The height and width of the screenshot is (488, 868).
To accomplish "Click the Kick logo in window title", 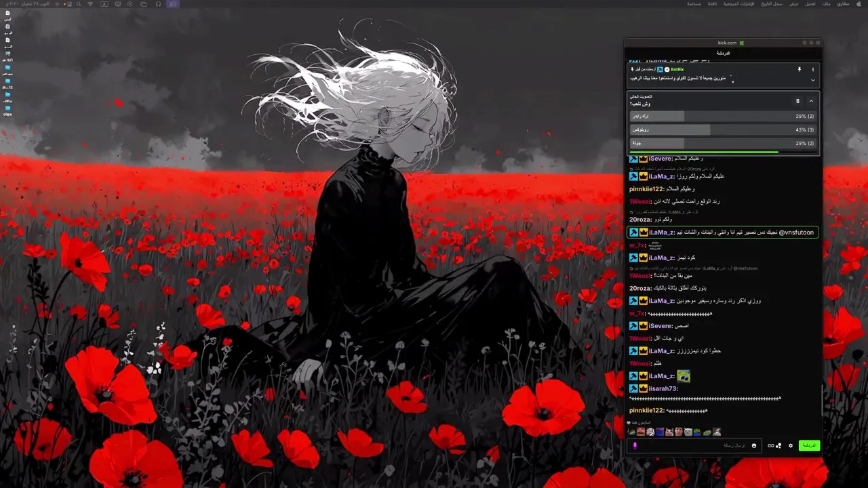I will point(742,43).
